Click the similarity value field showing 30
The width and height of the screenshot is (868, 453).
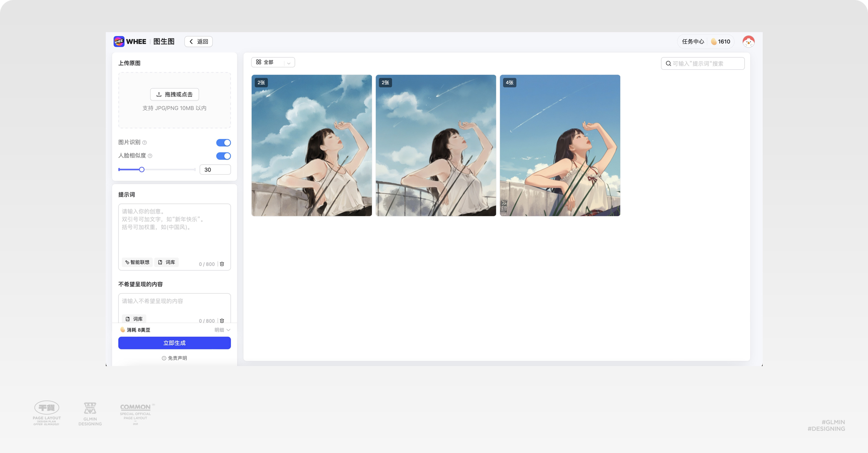pos(215,170)
